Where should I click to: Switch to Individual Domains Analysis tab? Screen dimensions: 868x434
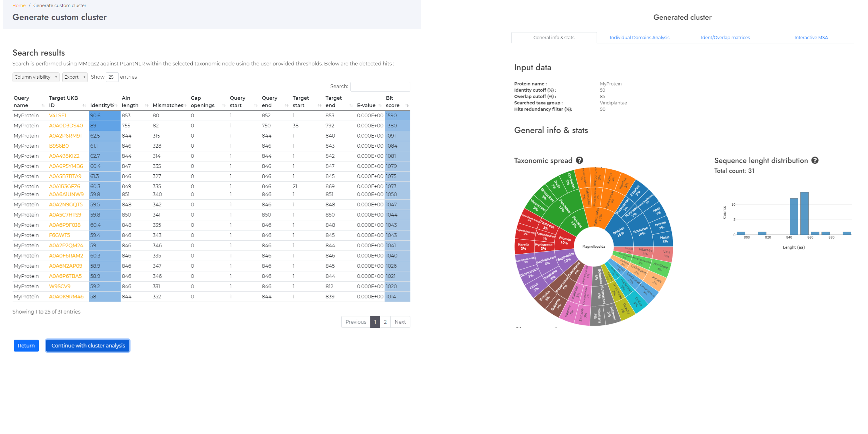pos(639,37)
